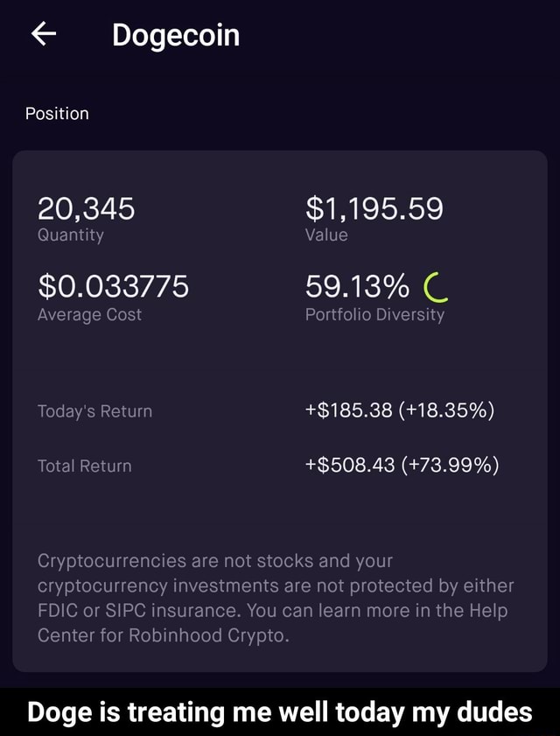Click the Quantity label
The height and width of the screenshot is (736, 560).
(71, 235)
